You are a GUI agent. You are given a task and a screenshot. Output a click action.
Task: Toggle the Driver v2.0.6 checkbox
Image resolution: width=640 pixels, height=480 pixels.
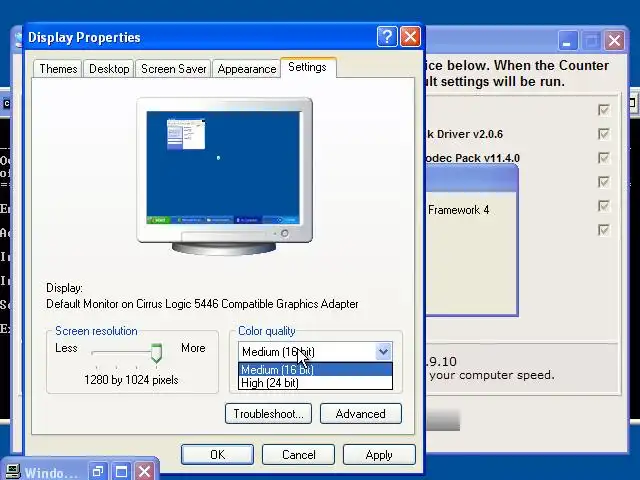coord(604,134)
